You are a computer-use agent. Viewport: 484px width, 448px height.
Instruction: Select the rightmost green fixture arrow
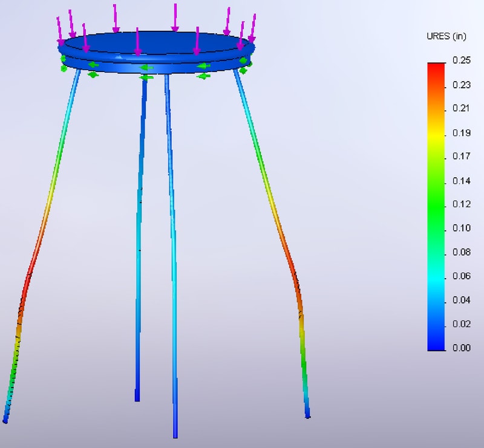pos(243,70)
